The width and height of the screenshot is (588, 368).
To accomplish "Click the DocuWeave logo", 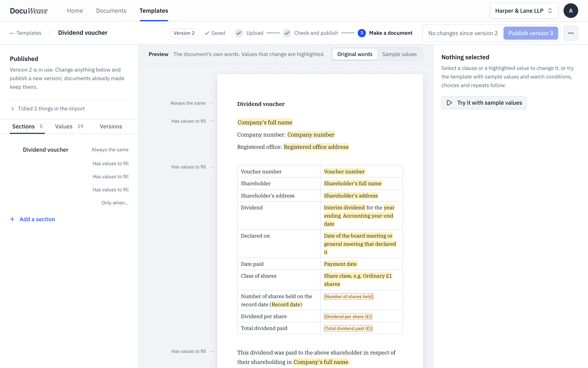I will (x=29, y=11).
